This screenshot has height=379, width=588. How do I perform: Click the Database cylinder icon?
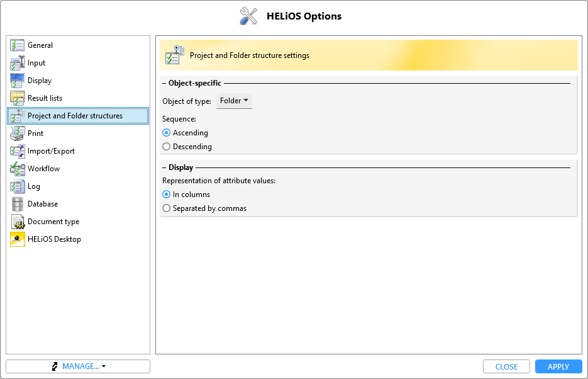[x=17, y=204]
